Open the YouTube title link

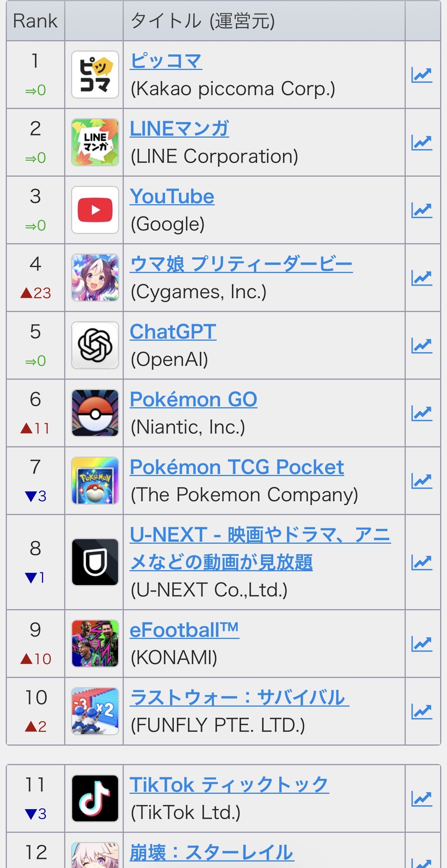(172, 197)
